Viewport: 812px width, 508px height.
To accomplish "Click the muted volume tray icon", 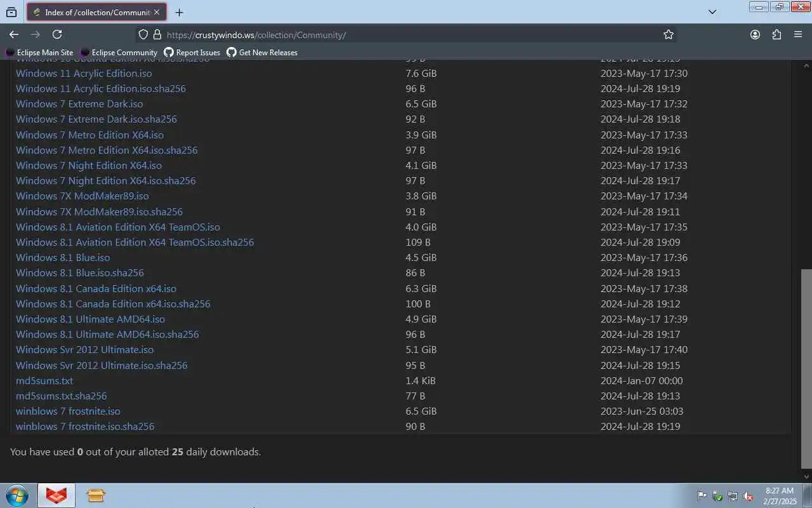I will (748, 496).
